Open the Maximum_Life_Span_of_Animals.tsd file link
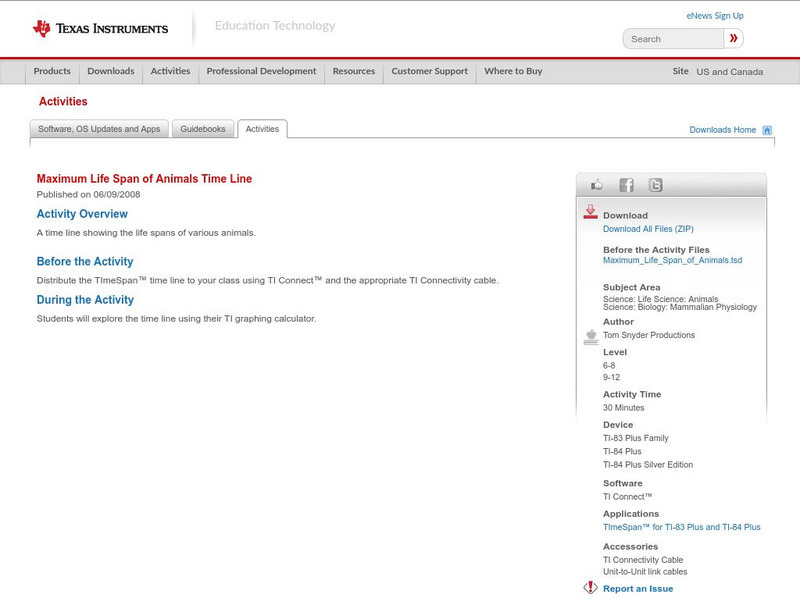The image size is (800, 598). point(672,260)
